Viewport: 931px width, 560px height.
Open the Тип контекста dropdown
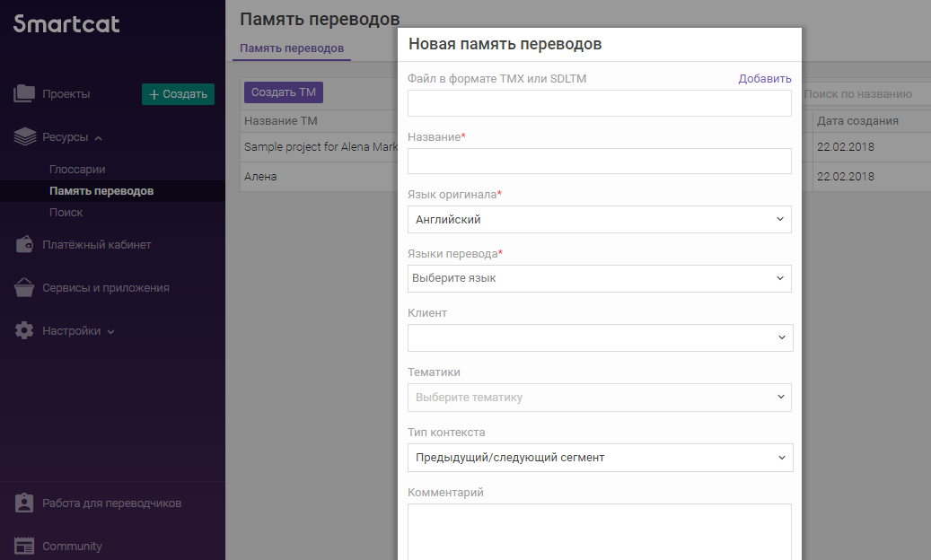point(599,458)
